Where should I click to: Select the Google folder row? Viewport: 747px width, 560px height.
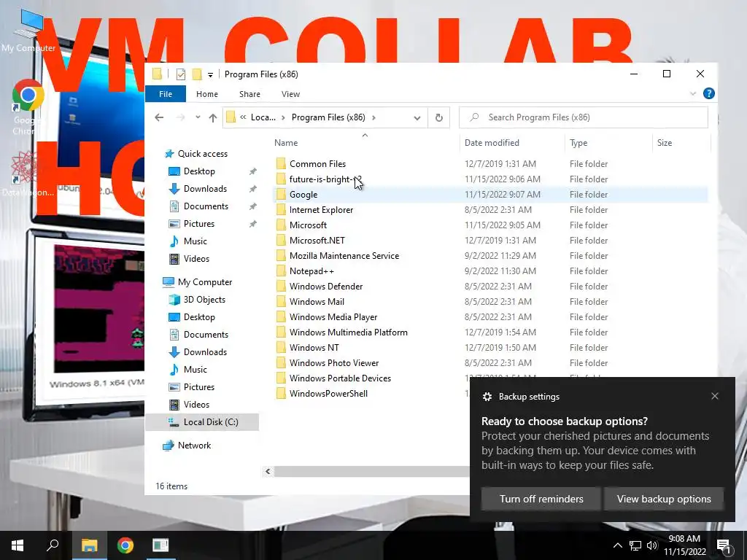coord(491,194)
